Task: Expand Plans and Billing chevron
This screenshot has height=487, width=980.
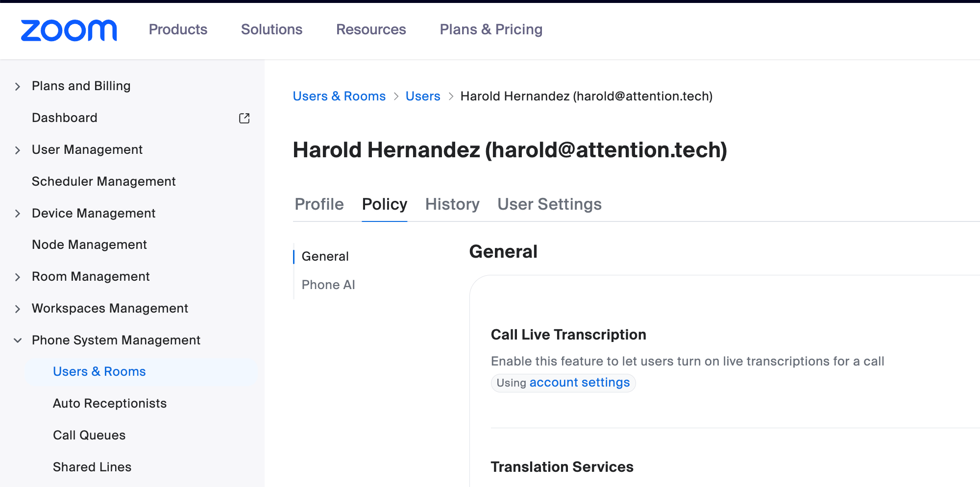Action: (18, 87)
